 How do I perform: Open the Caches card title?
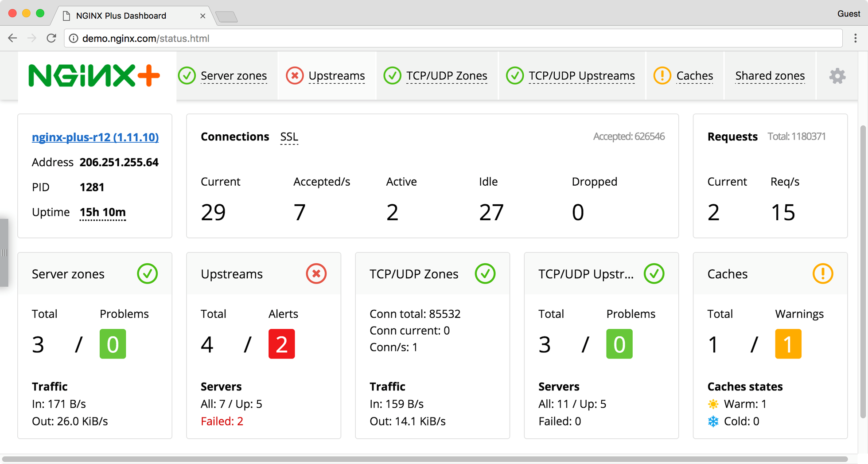point(727,274)
